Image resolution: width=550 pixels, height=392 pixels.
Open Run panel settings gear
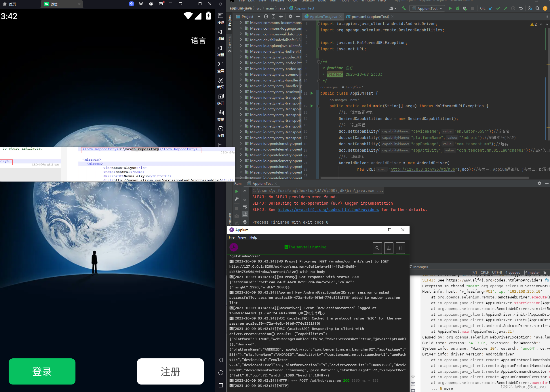(x=539, y=183)
